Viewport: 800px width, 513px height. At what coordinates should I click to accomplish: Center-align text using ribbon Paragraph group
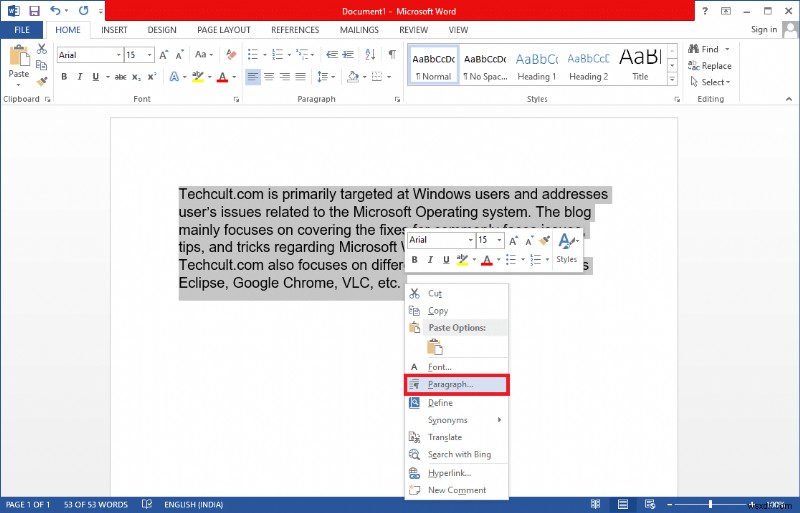click(269, 77)
